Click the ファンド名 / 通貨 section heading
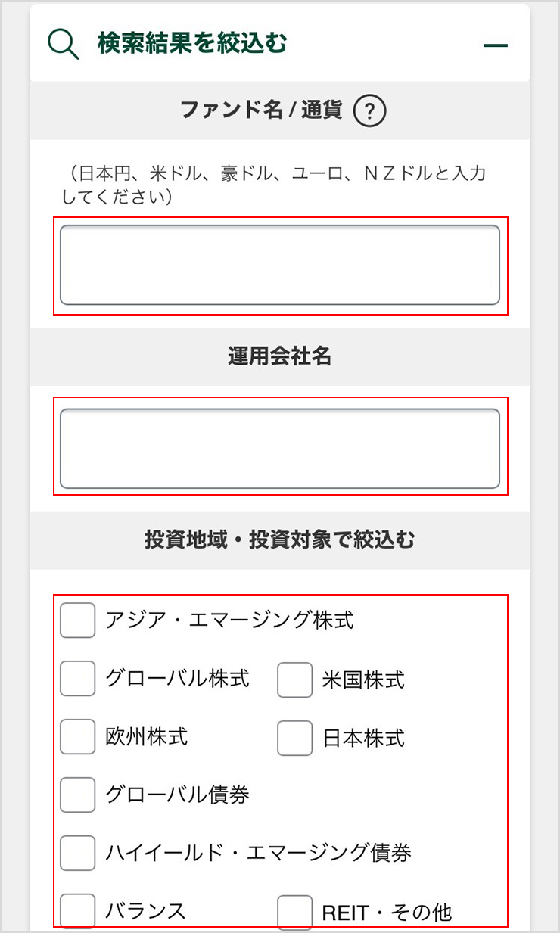Viewport: 560px width, 933px height. click(x=261, y=111)
